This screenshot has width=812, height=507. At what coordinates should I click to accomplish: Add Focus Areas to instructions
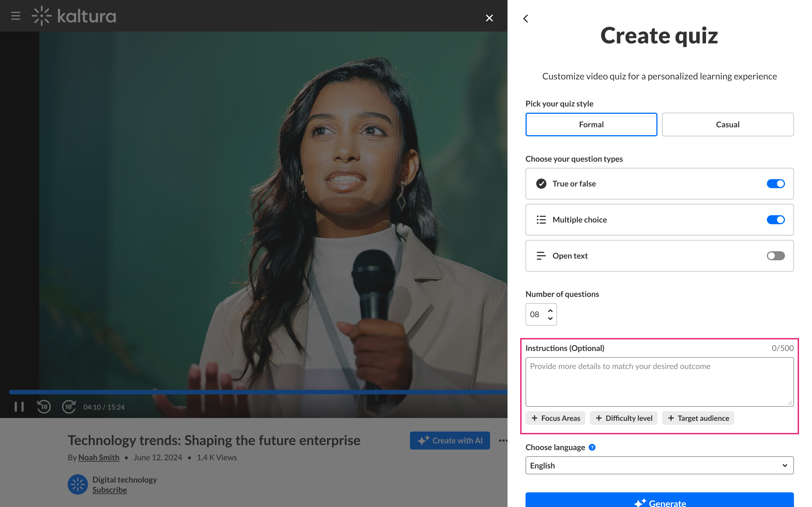555,418
